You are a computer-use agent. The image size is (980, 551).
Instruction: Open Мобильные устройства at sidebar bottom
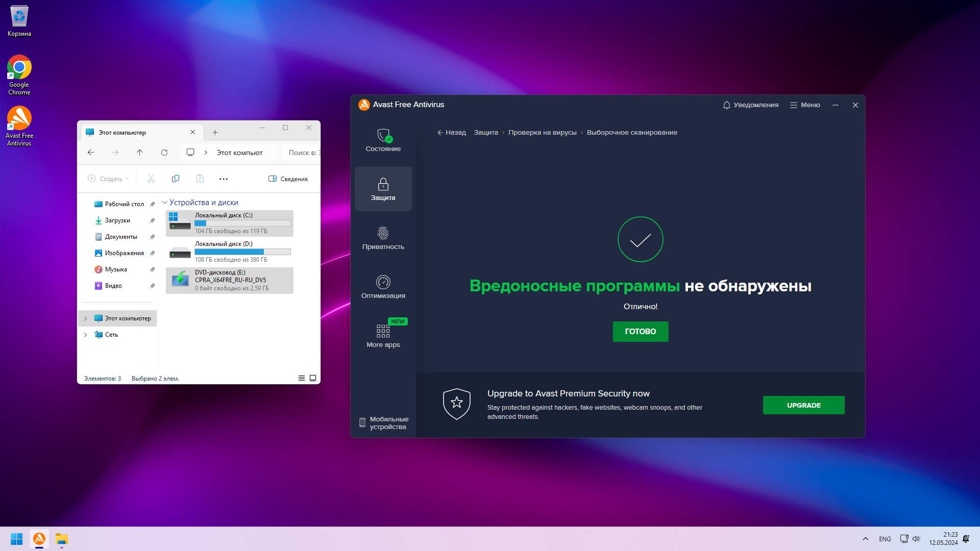[x=383, y=423]
